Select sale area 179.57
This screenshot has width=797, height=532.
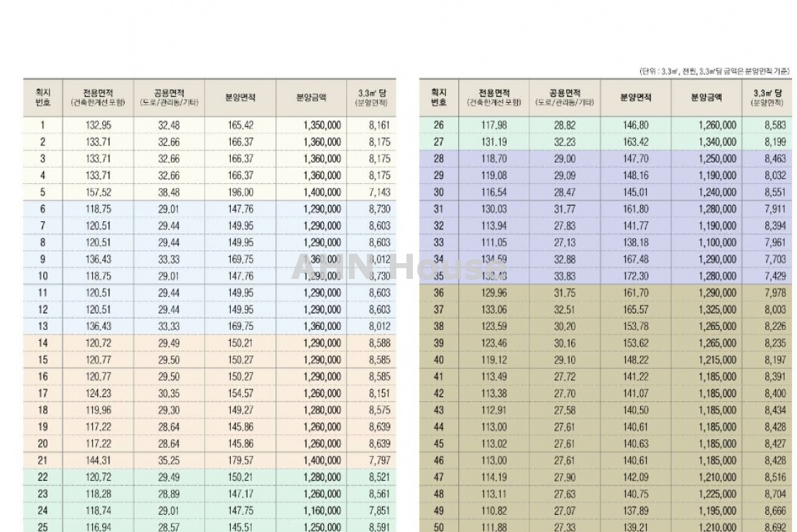[240, 460]
